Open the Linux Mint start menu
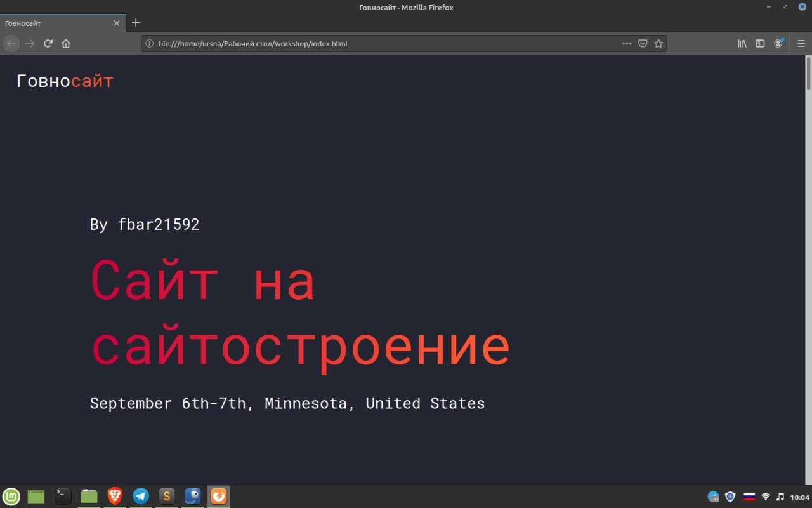 [11, 497]
